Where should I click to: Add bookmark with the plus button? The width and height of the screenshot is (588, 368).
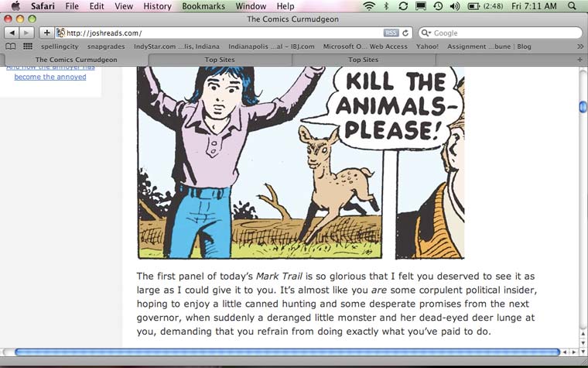click(46, 33)
